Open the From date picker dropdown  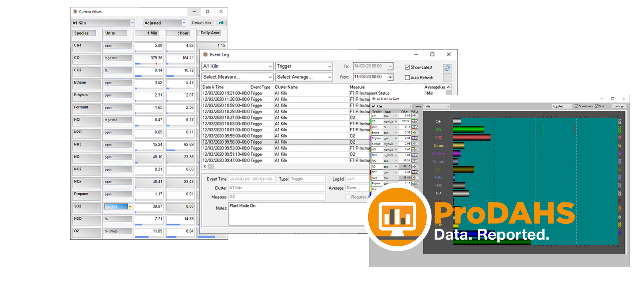(x=390, y=77)
